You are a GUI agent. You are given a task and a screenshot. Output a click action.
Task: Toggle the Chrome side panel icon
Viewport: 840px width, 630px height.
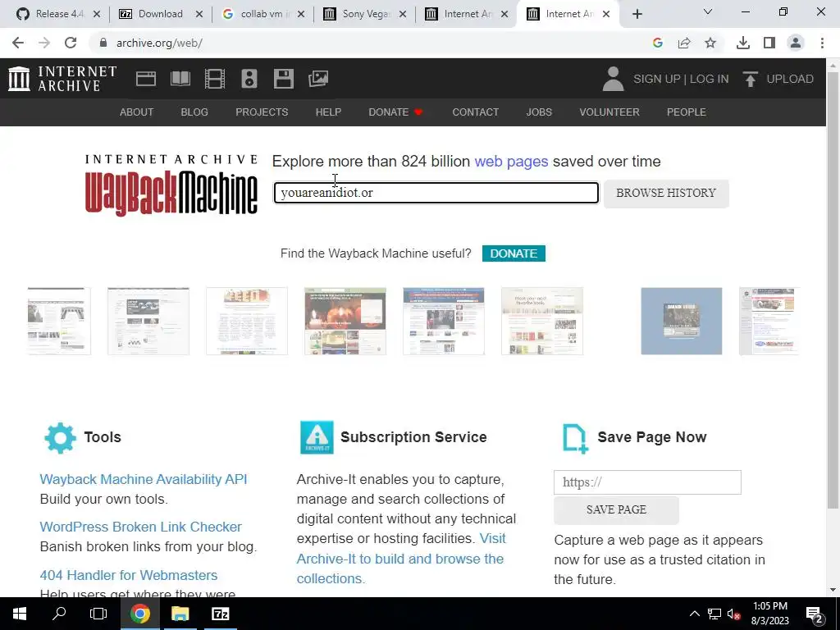769,43
